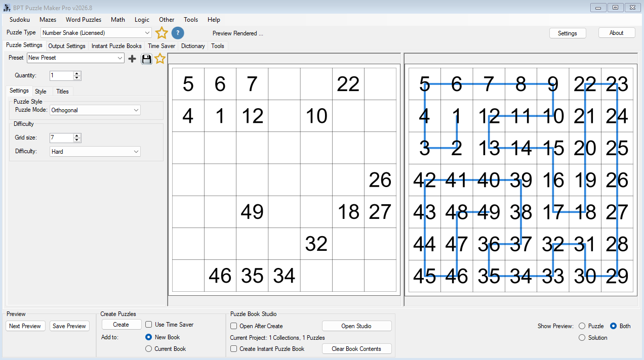Show Solution only in preview

[x=582, y=338]
